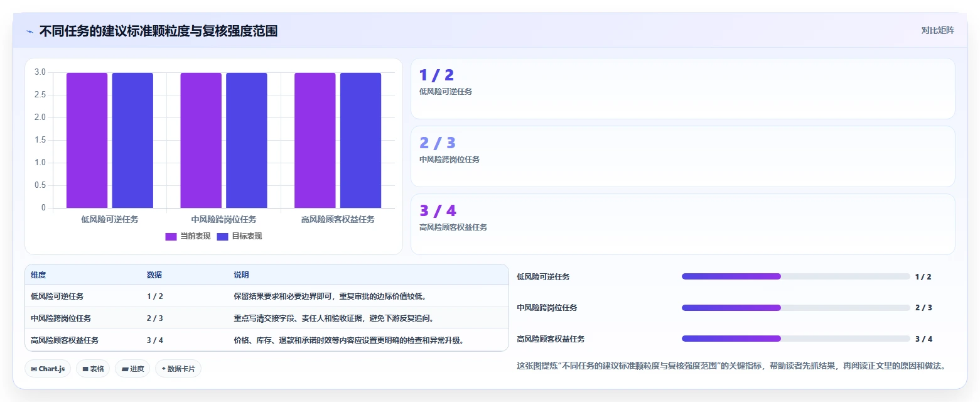Click the 中风险跨岗位任务 progress bar
Screen dimensions: 980x402
[795, 308]
